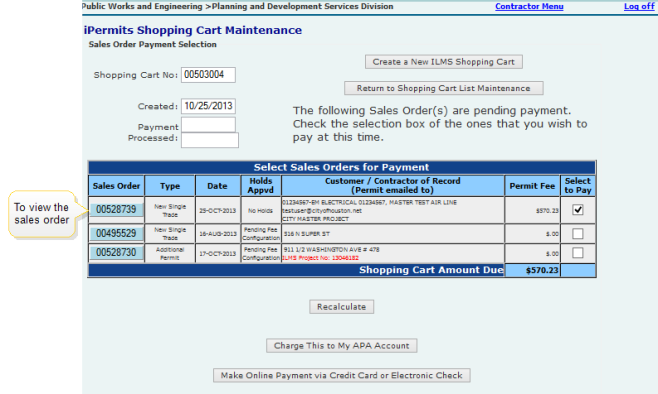Focus the Shopping Cart No field
The width and height of the screenshot is (658, 394).
coord(208,75)
